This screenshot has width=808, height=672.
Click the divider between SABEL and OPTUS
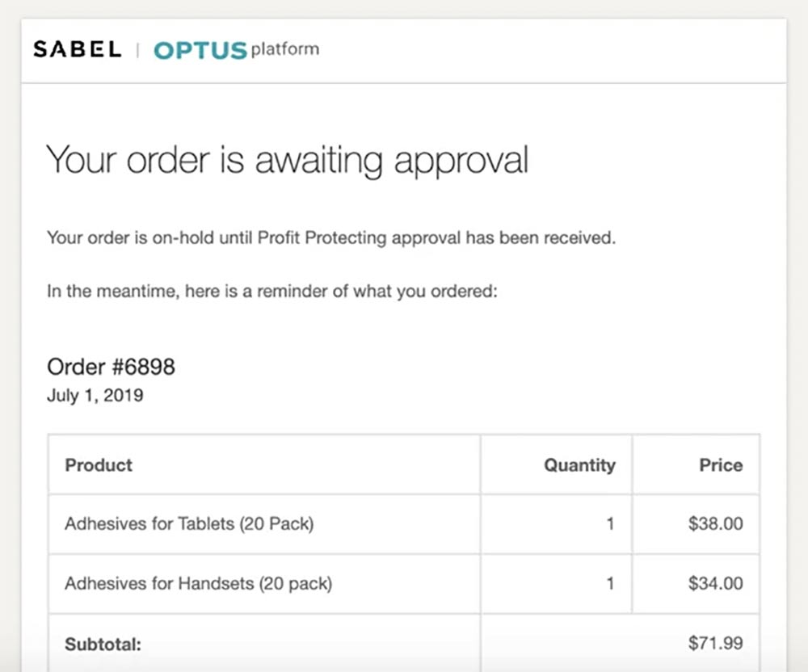(137, 50)
